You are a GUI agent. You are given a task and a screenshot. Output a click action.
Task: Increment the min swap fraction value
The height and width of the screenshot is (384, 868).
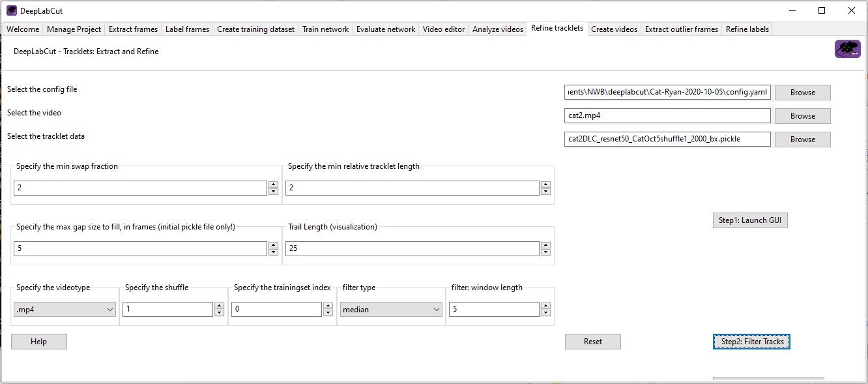(273, 185)
